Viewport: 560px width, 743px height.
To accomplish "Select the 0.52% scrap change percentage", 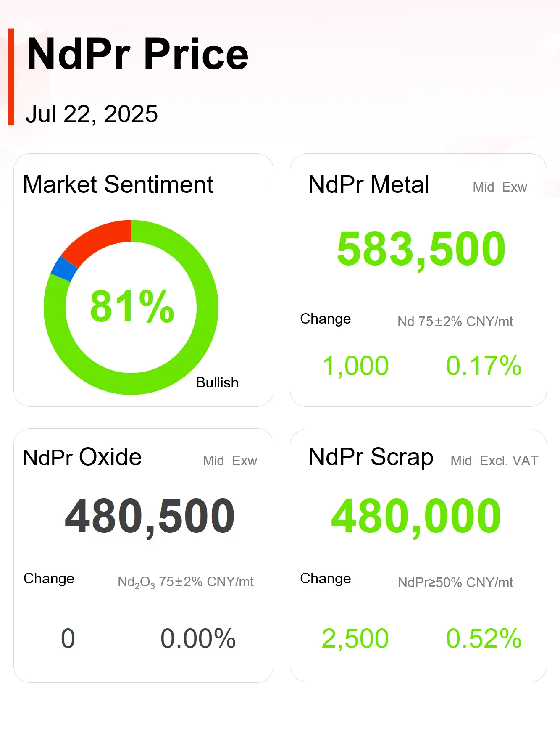I will (x=484, y=638).
